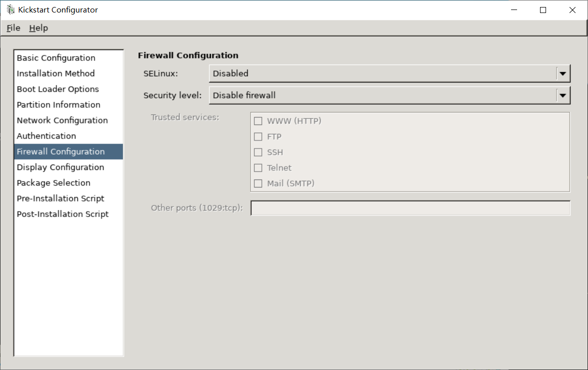Screen dimensions: 588x370
Task: Click the Other ports (1029:tcp): label
Action: (197, 208)
